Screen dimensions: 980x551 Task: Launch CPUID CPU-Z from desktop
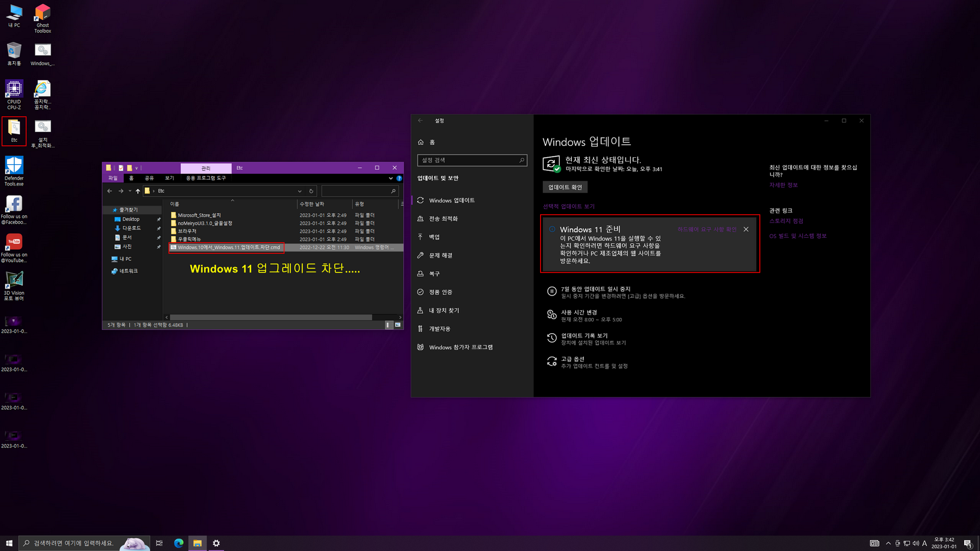click(x=14, y=95)
